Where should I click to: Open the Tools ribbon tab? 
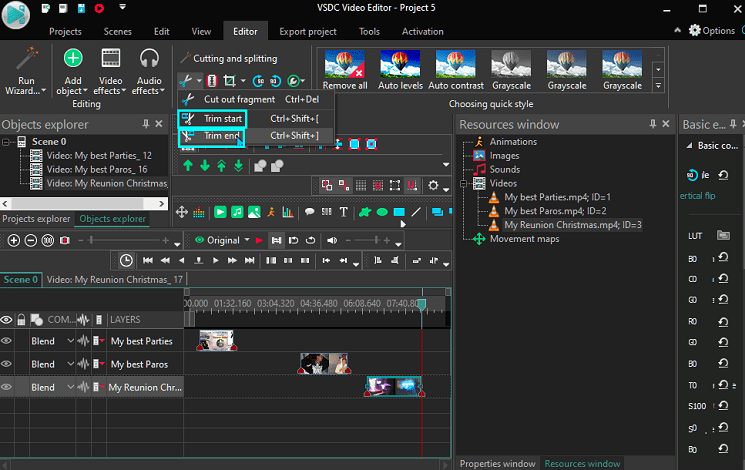click(x=369, y=31)
